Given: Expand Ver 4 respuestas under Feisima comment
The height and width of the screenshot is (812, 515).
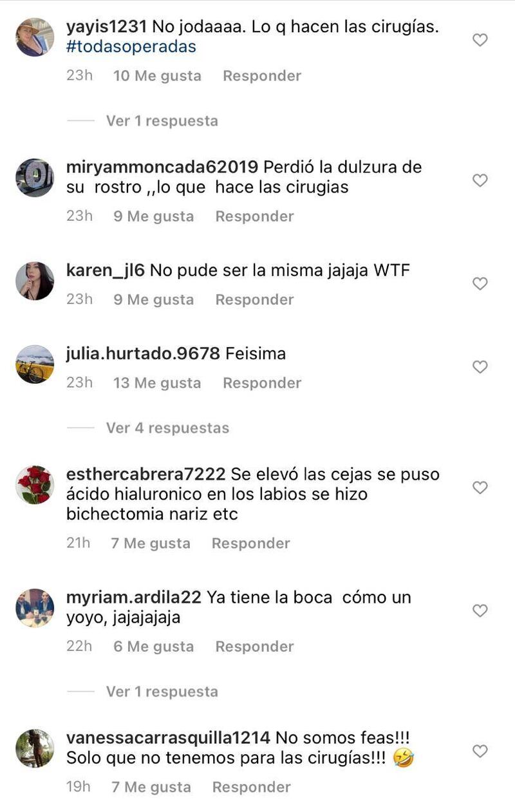Looking at the screenshot, I should click(167, 428).
